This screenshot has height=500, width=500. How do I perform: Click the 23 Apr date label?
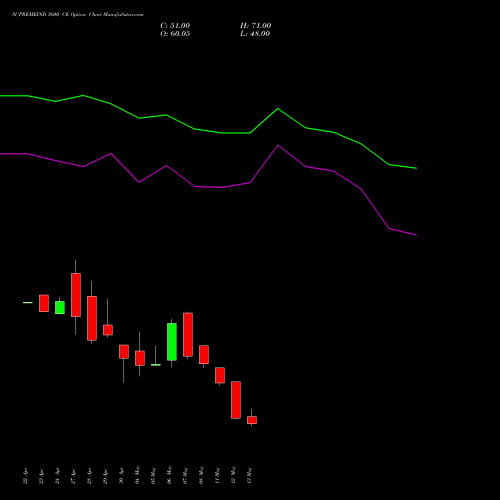point(42,476)
